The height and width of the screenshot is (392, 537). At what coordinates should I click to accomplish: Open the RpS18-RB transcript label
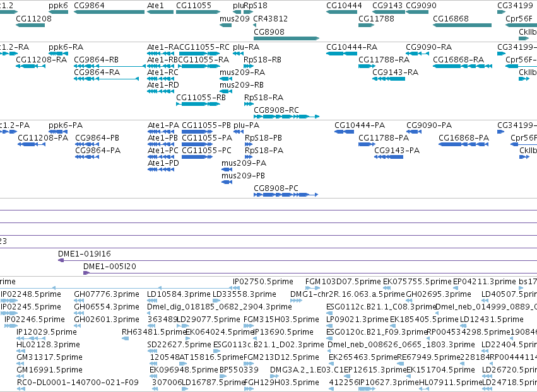tap(263, 59)
